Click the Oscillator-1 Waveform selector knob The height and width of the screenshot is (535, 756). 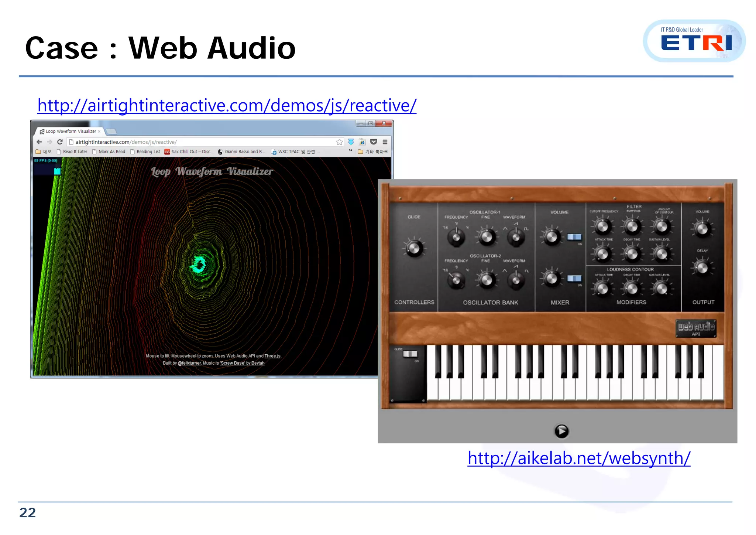516,237
